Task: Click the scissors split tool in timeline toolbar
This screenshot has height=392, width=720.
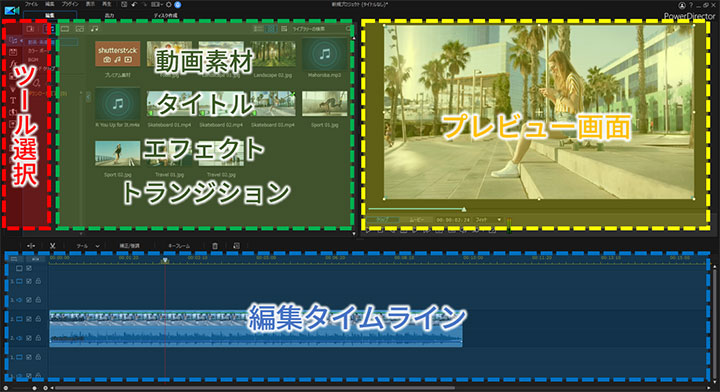Action: [x=53, y=246]
